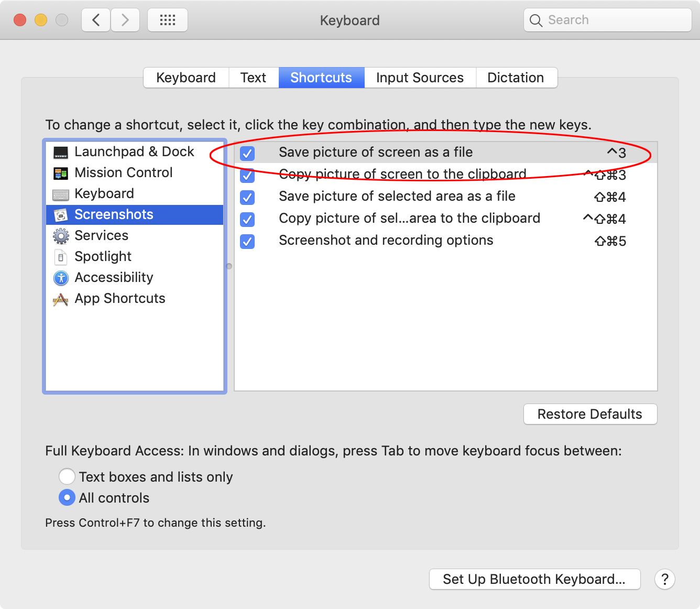Click the Restore Defaults button
The width and height of the screenshot is (700, 609).
589,414
